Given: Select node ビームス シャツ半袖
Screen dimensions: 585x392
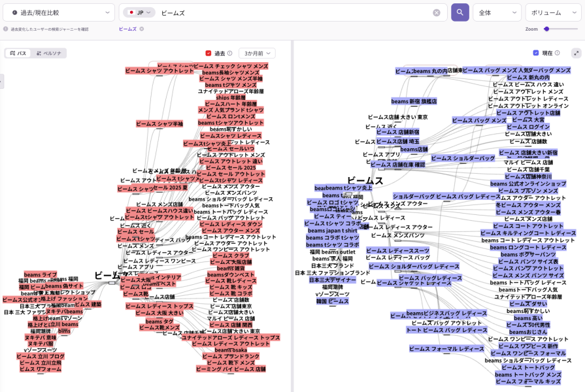Looking at the screenshot, I should coord(159,123).
